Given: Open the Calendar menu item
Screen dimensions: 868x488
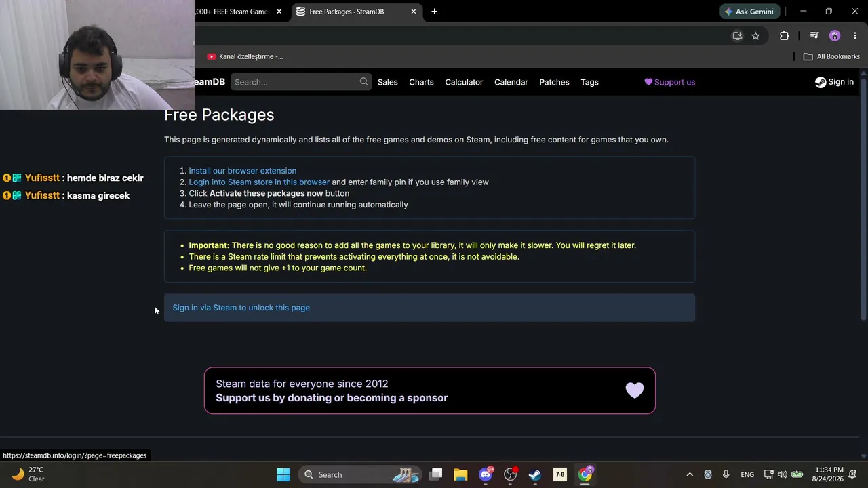Looking at the screenshot, I should 511,82.
